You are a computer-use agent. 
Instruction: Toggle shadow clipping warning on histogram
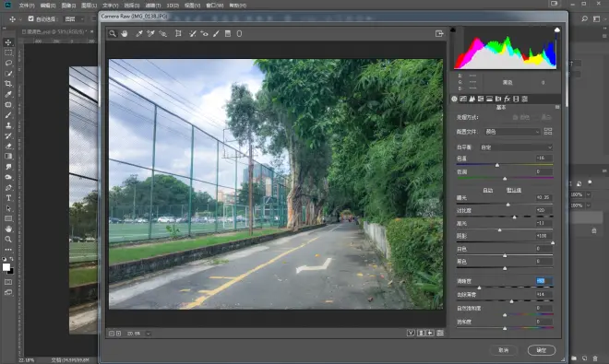coord(453,29)
